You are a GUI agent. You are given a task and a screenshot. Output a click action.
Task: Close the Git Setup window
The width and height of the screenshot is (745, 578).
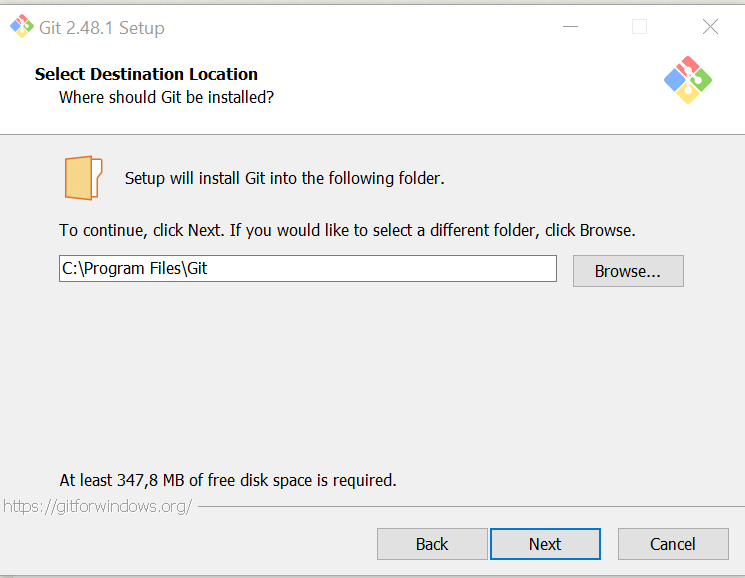[710, 27]
